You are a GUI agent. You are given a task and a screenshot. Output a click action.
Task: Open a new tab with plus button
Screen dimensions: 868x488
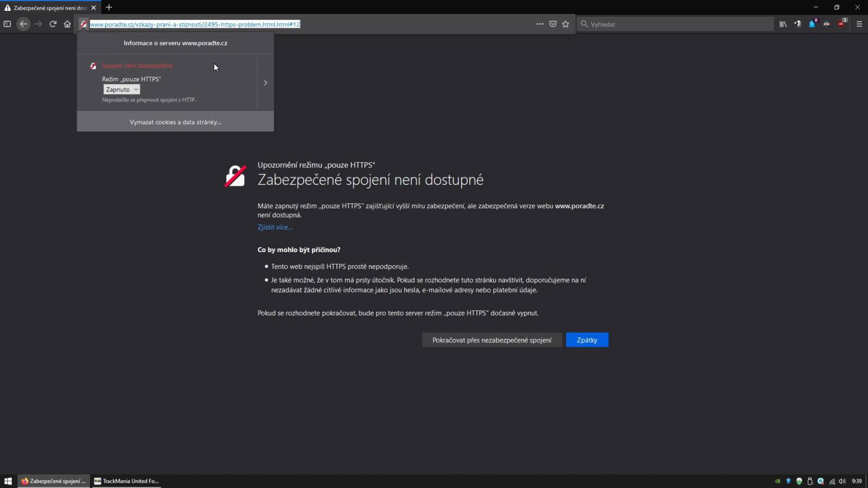pos(108,7)
